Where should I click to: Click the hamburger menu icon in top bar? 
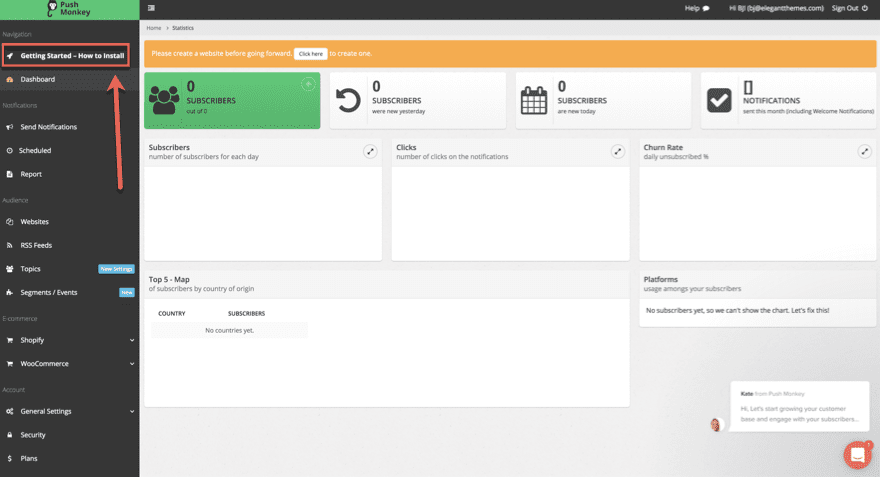pyautogui.click(x=152, y=8)
